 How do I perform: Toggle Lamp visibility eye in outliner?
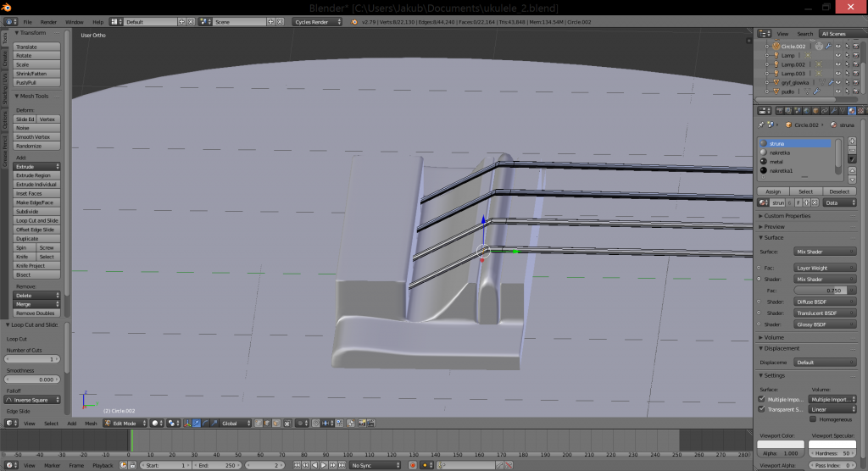[x=837, y=55]
